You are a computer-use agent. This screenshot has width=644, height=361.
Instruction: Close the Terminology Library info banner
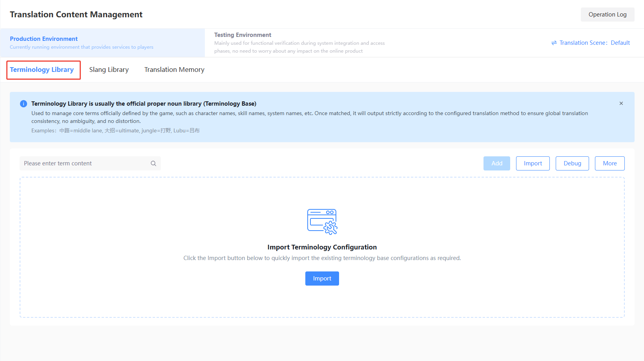coord(621,103)
